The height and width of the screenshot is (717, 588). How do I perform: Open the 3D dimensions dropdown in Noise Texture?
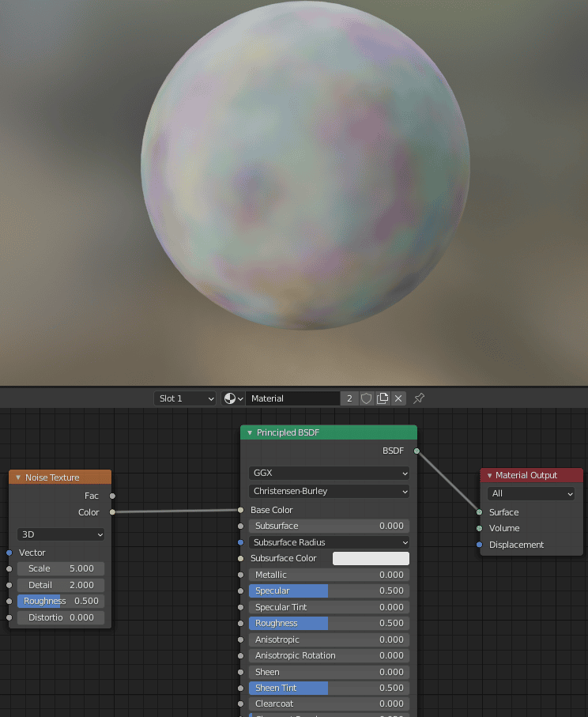click(x=61, y=534)
